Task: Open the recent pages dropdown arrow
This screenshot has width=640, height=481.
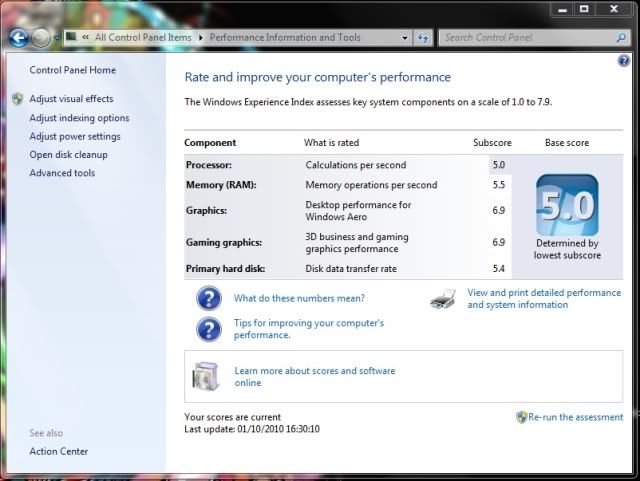Action: [56, 38]
